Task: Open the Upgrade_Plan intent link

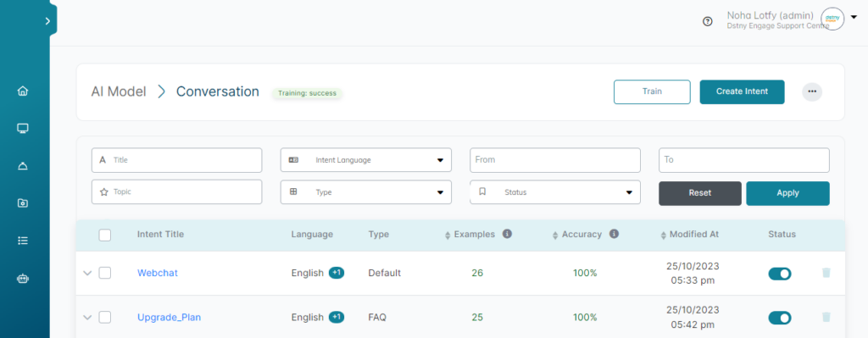Action: [169, 318]
